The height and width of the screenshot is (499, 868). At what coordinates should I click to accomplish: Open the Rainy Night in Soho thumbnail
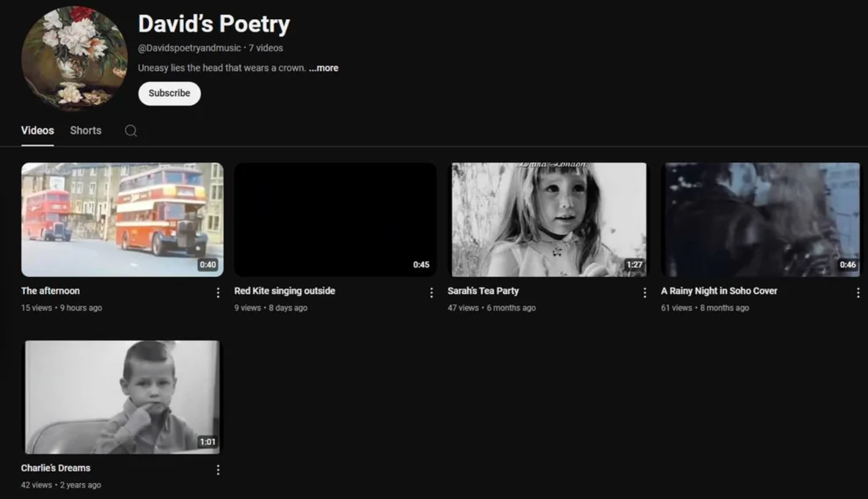[x=761, y=220]
